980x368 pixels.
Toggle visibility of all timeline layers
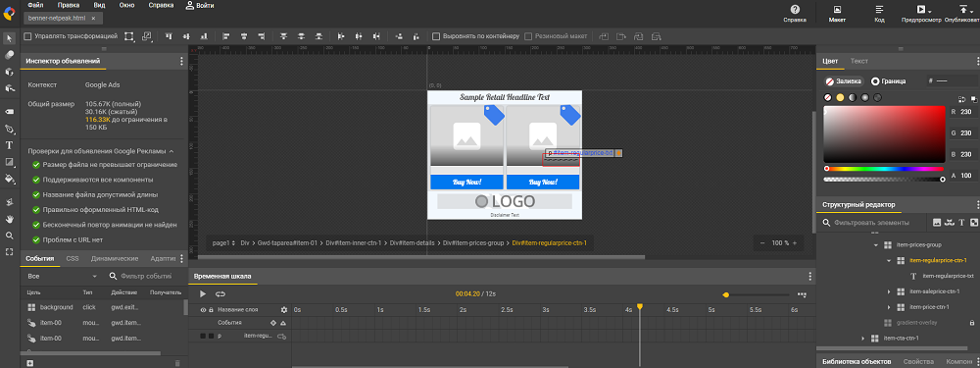[203, 310]
